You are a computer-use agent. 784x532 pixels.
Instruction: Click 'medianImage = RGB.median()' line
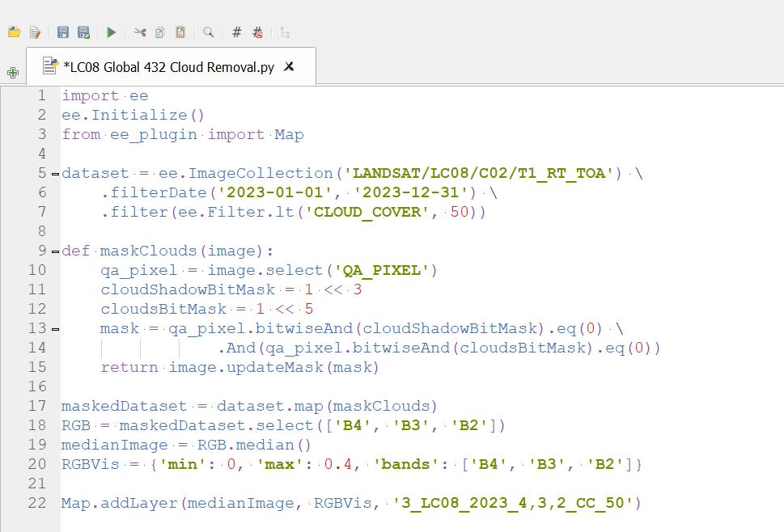[187, 445]
